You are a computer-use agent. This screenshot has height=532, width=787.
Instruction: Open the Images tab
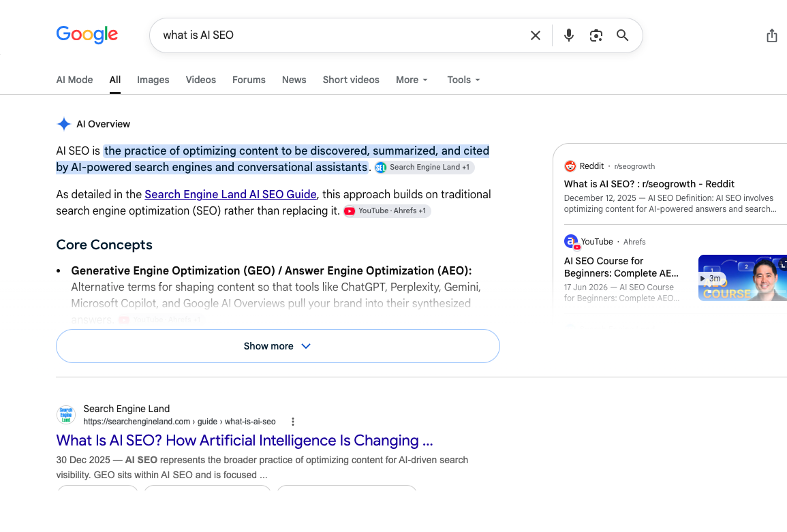click(153, 80)
